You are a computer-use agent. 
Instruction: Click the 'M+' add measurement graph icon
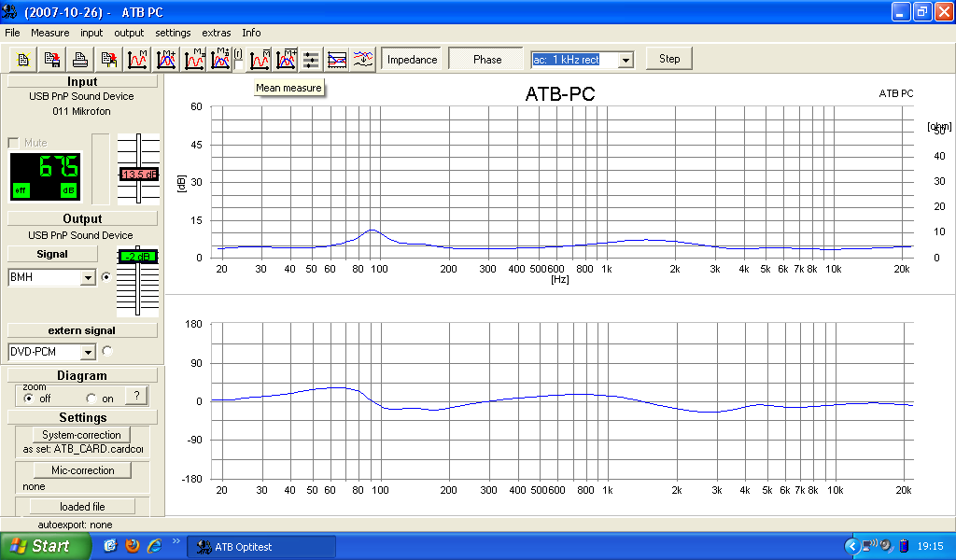click(x=166, y=60)
